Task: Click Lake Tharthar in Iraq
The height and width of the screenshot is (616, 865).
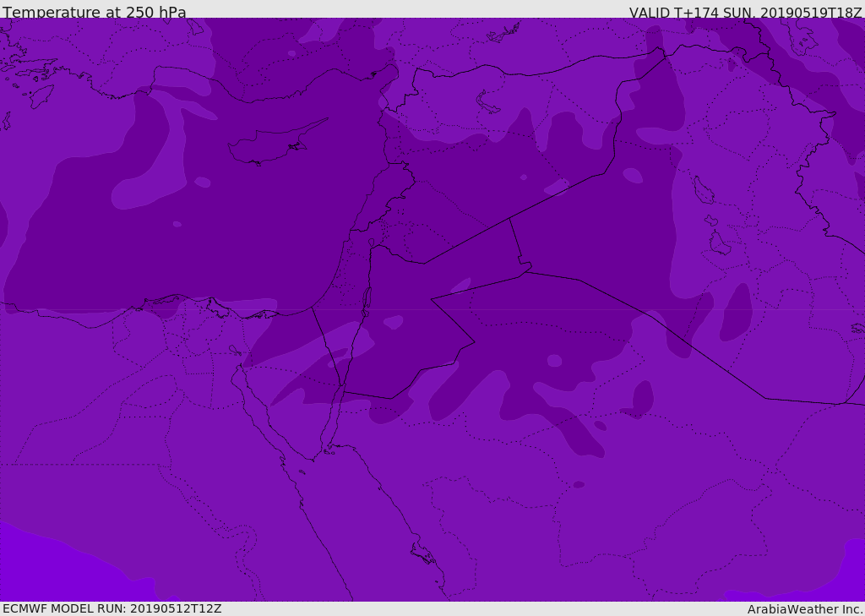Action: click(703, 190)
